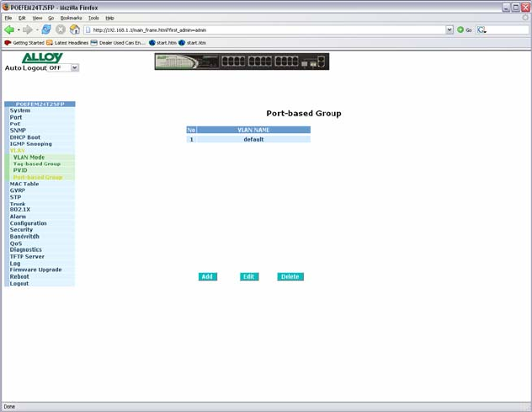This screenshot has width=532, height=412.
Task: Open the Bookmarks menu
Action: [72, 18]
